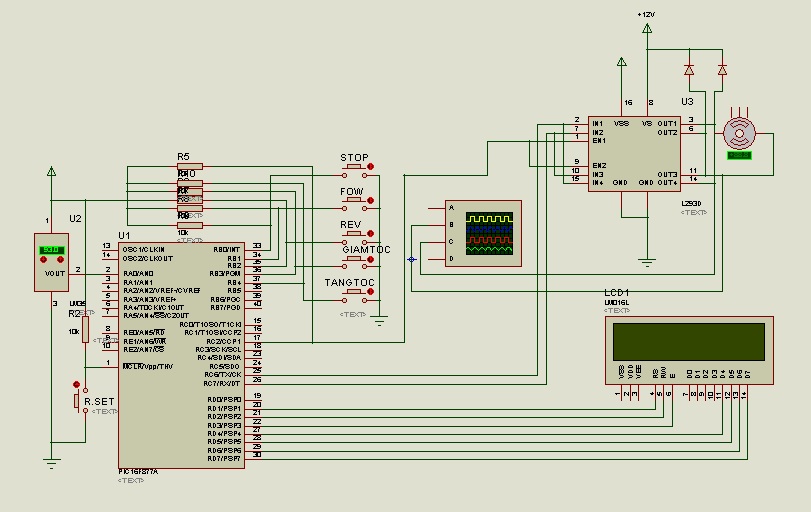Screen dimensions: 811x512
Task: Select the right flyback diode
Action: 723,70
